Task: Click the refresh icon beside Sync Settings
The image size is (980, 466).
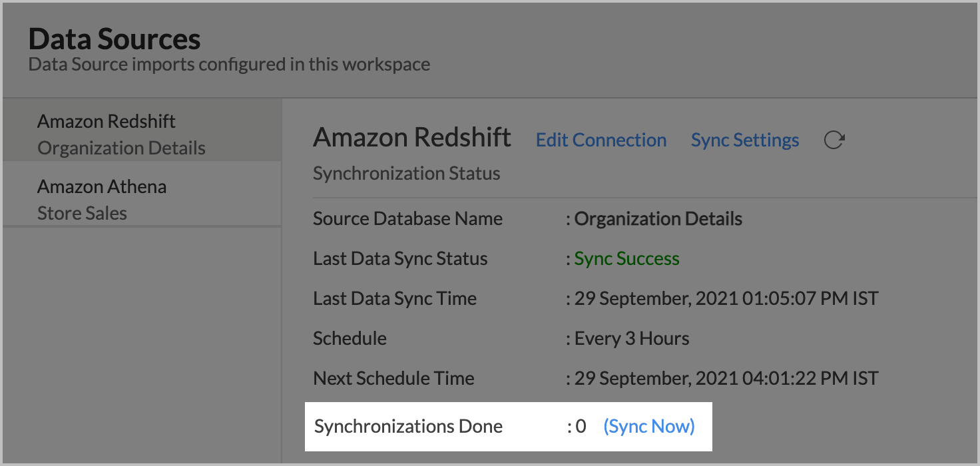Action: pyautogui.click(x=834, y=140)
